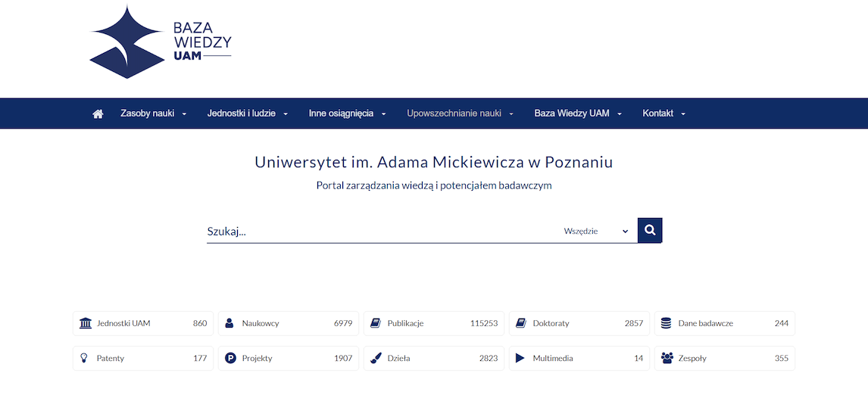Expand the Wszędzie search scope dropdown
This screenshot has width=868, height=395.
coord(596,232)
